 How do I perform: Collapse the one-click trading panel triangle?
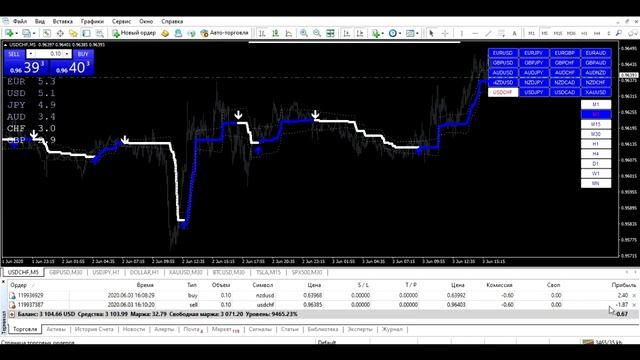tap(5, 44)
